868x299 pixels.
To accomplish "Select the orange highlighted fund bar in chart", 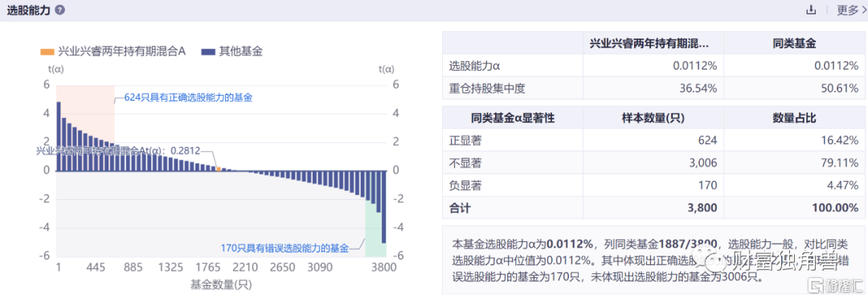I will 219,169.
